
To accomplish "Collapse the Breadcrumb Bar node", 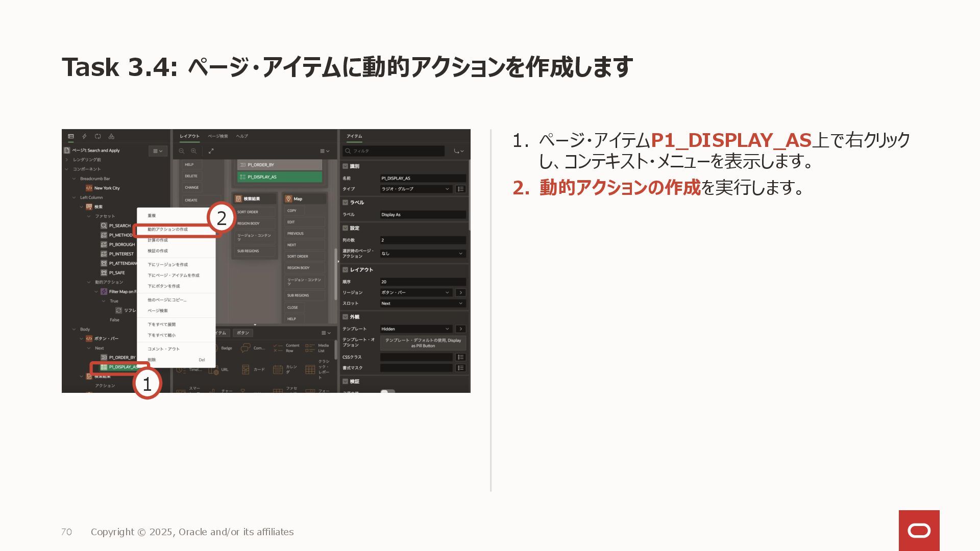I will click(74, 179).
